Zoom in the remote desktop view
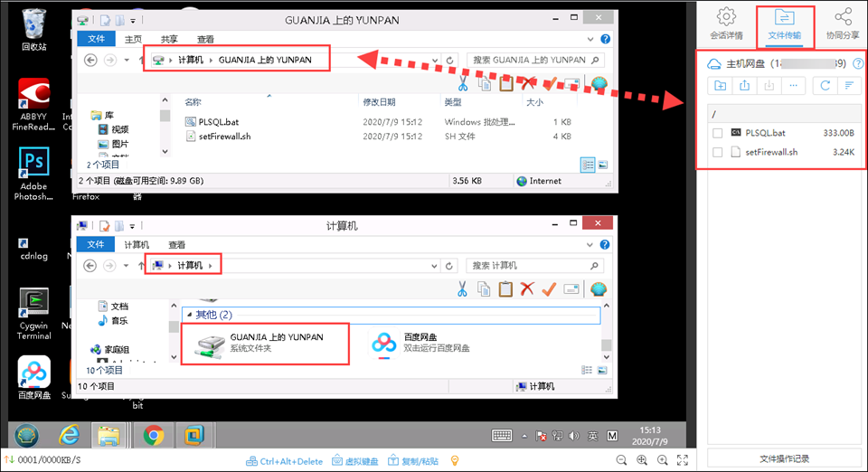Viewport: 868px width, 472px height. pyautogui.click(x=662, y=460)
